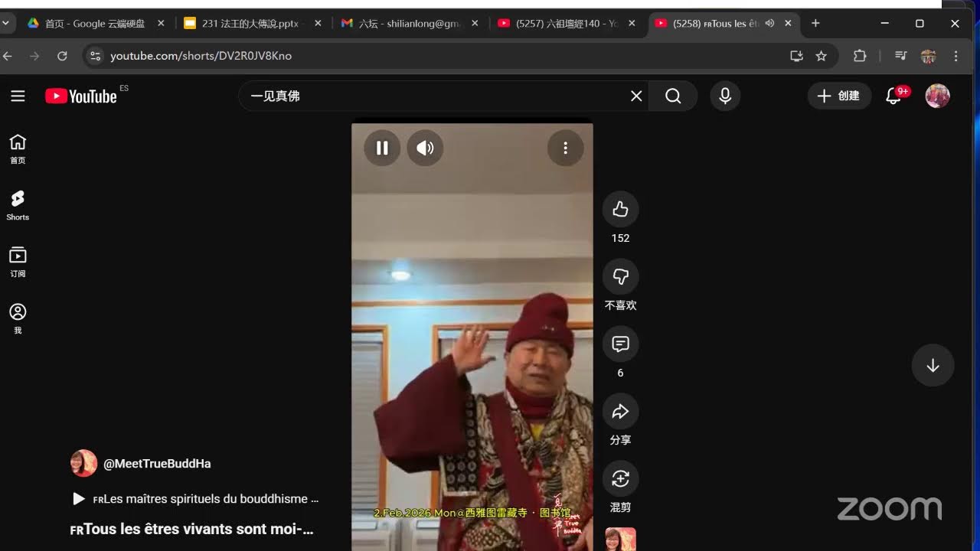Open the comments panel for this Short
980x551 pixels.
(620, 344)
